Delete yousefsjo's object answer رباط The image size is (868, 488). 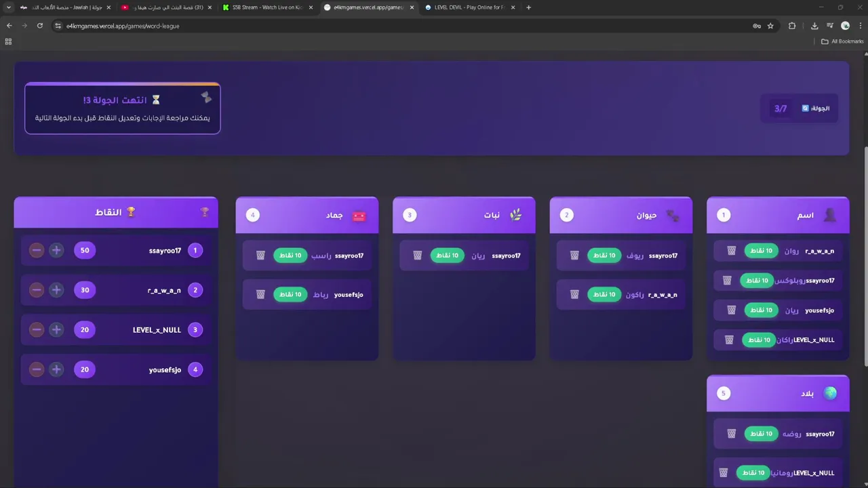[260, 295]
